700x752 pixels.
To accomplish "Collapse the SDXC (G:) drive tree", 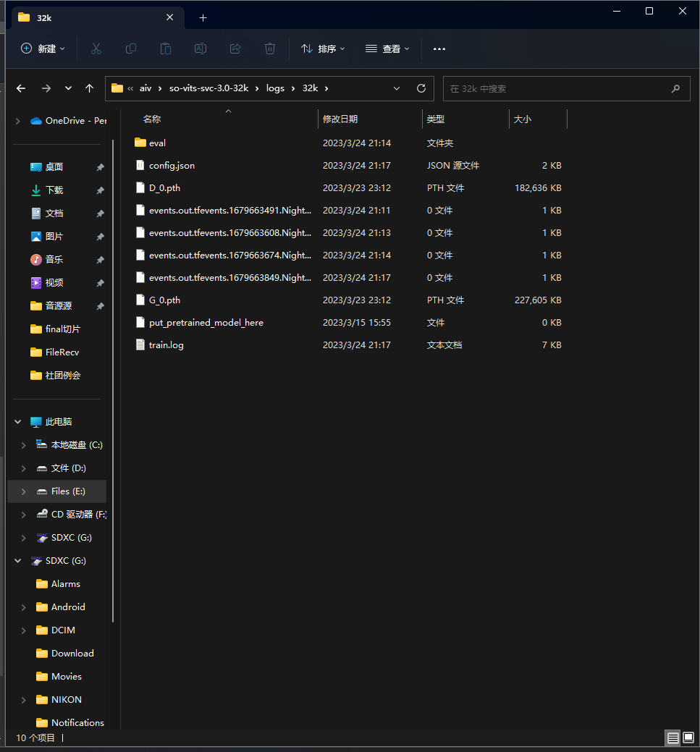I will click(17, 560).
